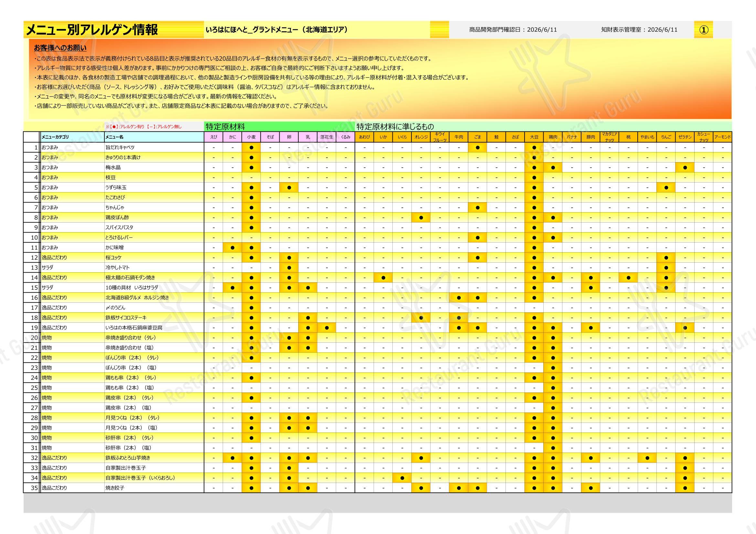Click the ごま column header
756x534 pixels.
point(477,137)
